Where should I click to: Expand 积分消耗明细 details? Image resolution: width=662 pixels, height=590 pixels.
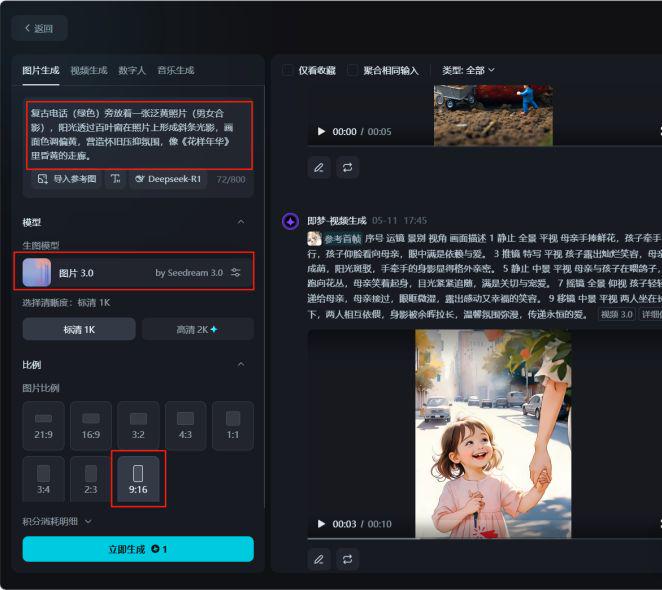(57, 521)
